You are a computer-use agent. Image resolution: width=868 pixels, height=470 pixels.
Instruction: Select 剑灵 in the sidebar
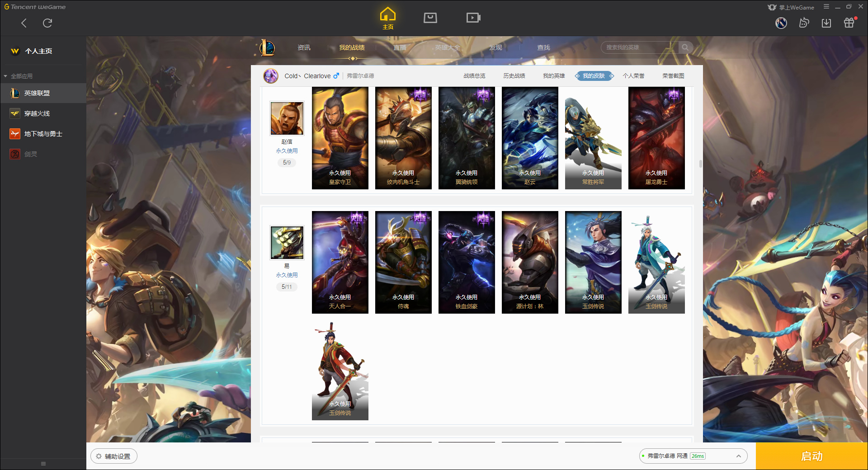click(x=43, y=154)
